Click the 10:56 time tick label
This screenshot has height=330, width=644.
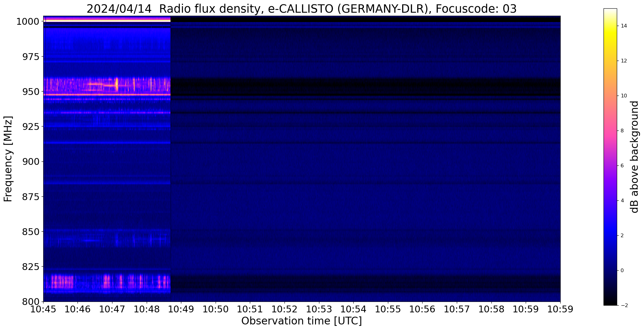[x=422, y=309]
